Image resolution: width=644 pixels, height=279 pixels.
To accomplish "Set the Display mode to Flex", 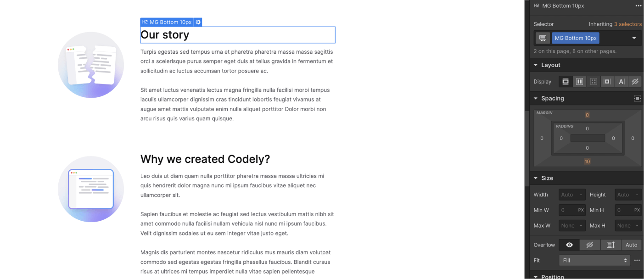I will 579,81.
